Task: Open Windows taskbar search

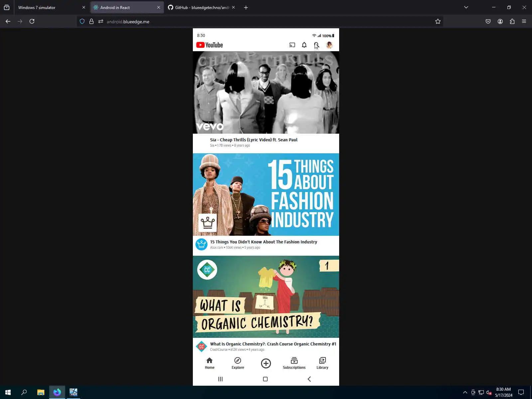Action: click(24, 392)
